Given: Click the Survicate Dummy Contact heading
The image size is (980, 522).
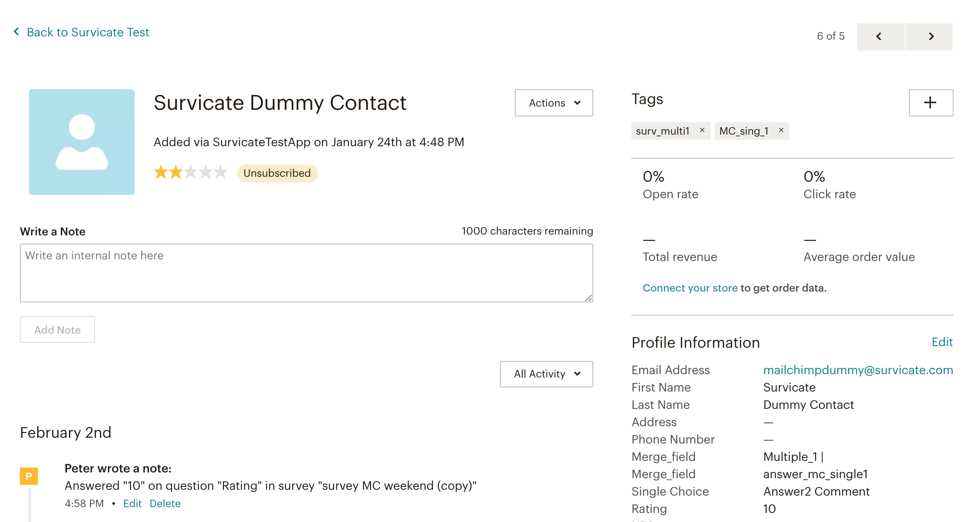Looking at the screenshot, I should pos(280,102).
